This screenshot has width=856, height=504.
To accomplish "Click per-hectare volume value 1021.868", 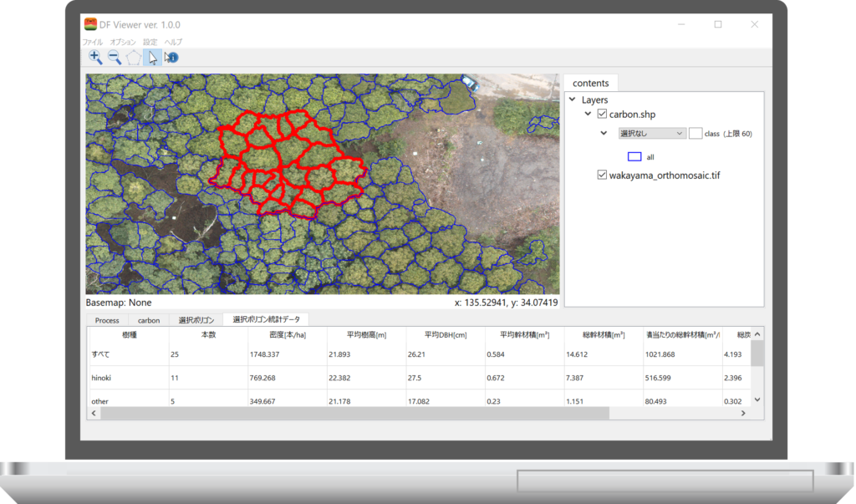I will tap(660, 354).
